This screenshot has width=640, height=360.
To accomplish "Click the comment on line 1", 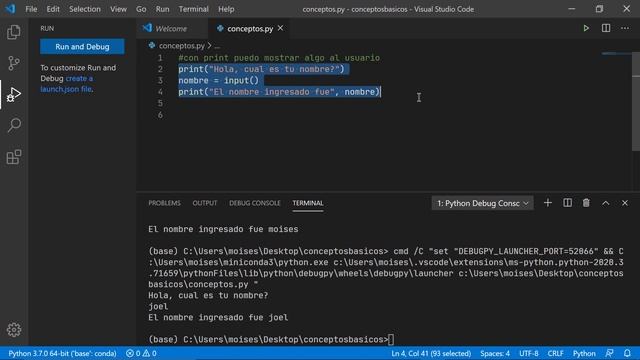I will point(279,58).
